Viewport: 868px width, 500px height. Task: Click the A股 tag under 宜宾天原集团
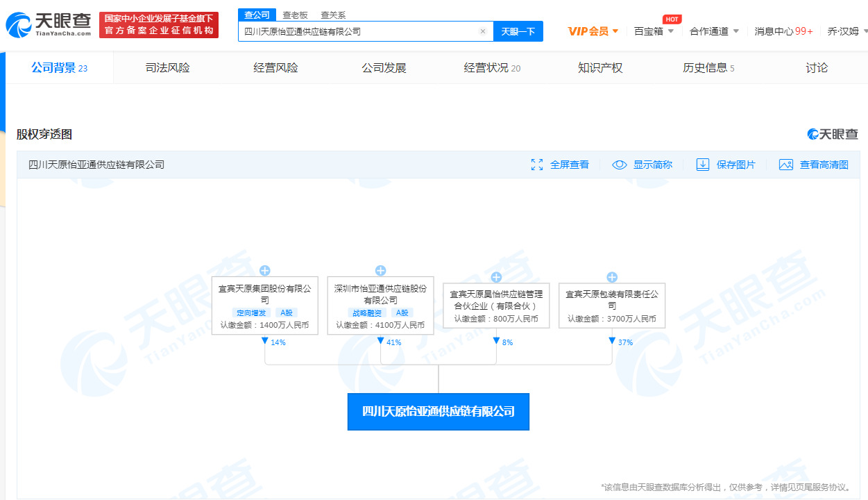point(287,313)
